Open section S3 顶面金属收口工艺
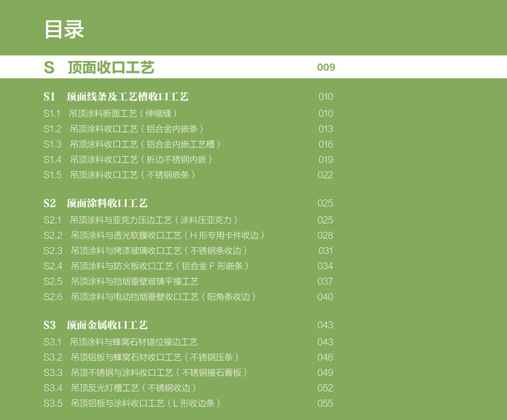Viewport: 507px width, 420px height. tap(96, 325)
